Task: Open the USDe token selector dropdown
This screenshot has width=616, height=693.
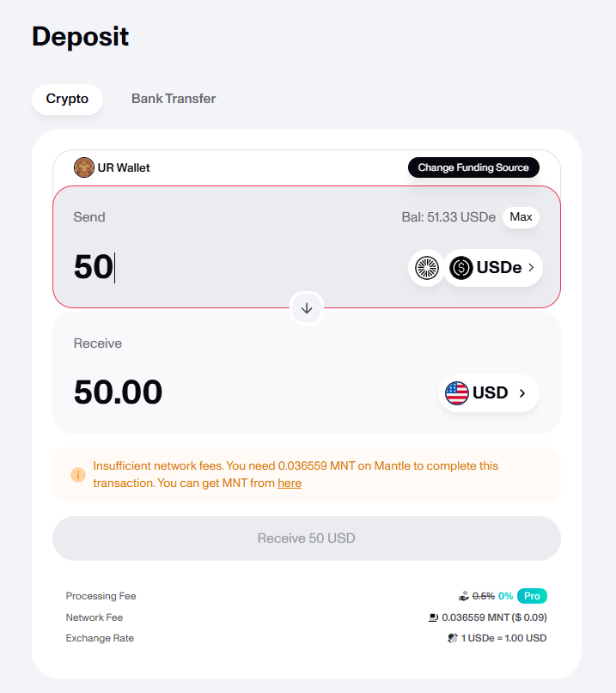Action: point(493,268)
